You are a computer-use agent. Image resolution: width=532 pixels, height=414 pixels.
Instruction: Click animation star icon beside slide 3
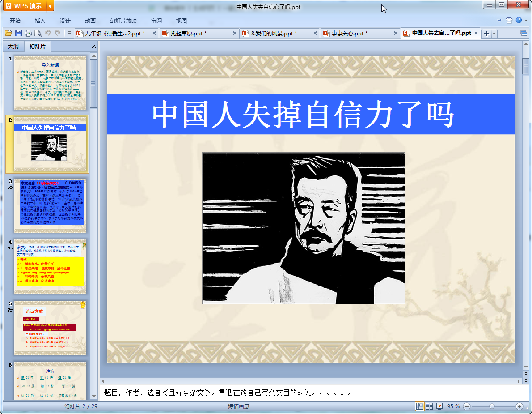10,188
